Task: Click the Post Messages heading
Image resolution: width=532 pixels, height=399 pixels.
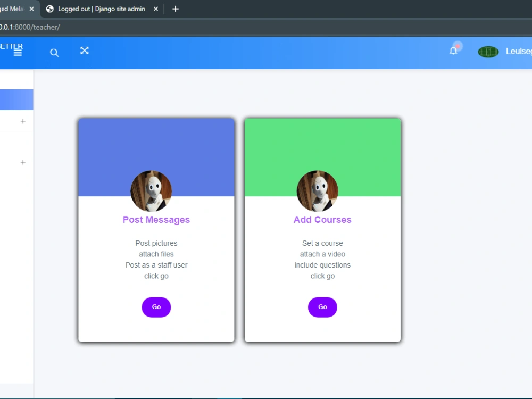Action: [x=156, y=220]
